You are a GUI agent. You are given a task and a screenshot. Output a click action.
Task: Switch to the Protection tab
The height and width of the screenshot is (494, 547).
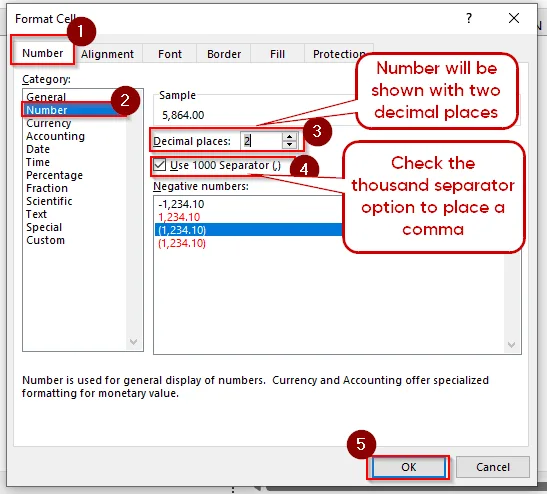pyautogui.click(x=339, y=54)
